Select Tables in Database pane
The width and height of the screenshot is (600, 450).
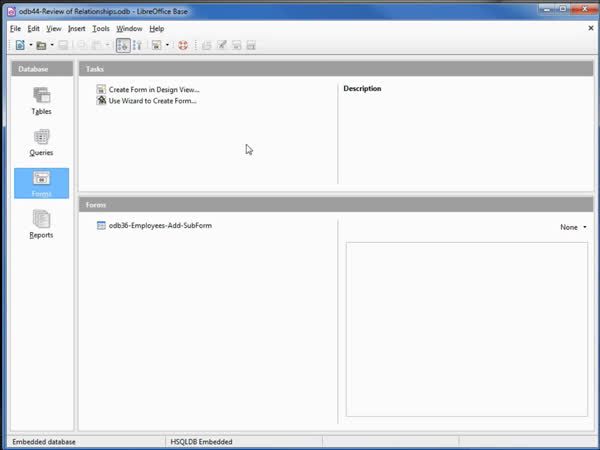pos(41,101)
